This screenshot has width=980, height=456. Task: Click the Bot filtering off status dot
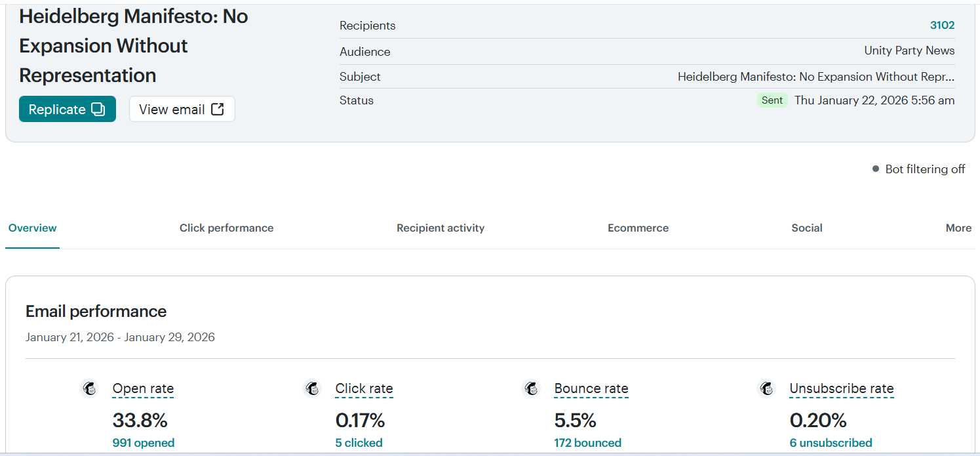click(875, 169)
